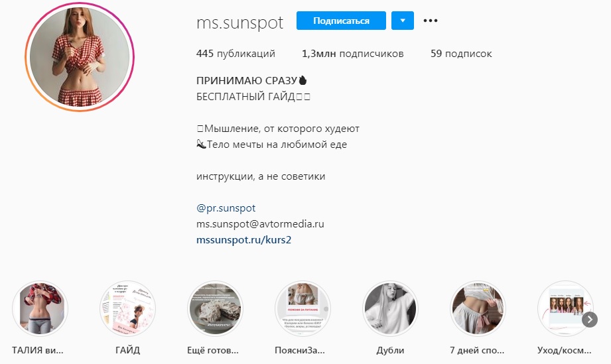Show more highlights with right chevron arrow
The height and width of the screenshot is (364, 611).
tap(590, 320)
